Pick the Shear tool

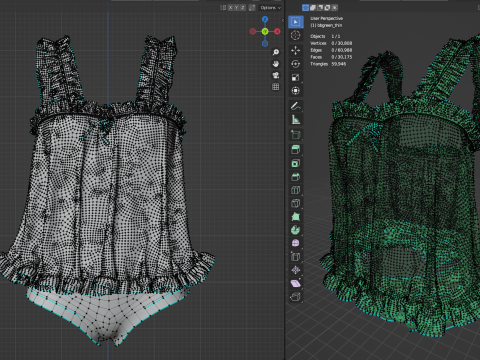pos(295,283)
